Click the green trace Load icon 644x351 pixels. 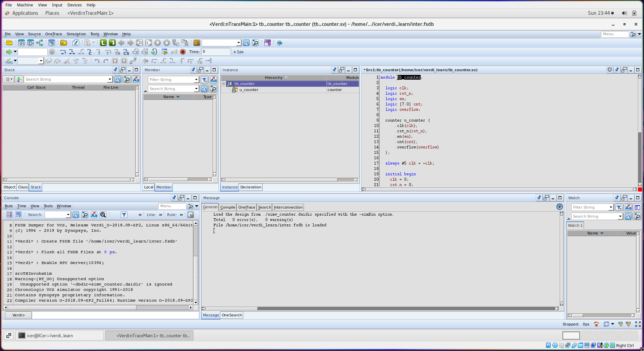pos(112,43)
